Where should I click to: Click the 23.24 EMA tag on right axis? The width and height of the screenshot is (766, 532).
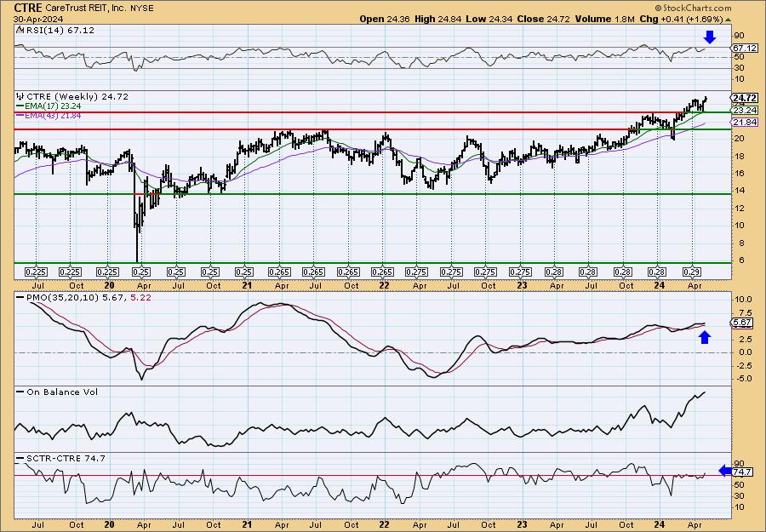(x=745, y=111)
